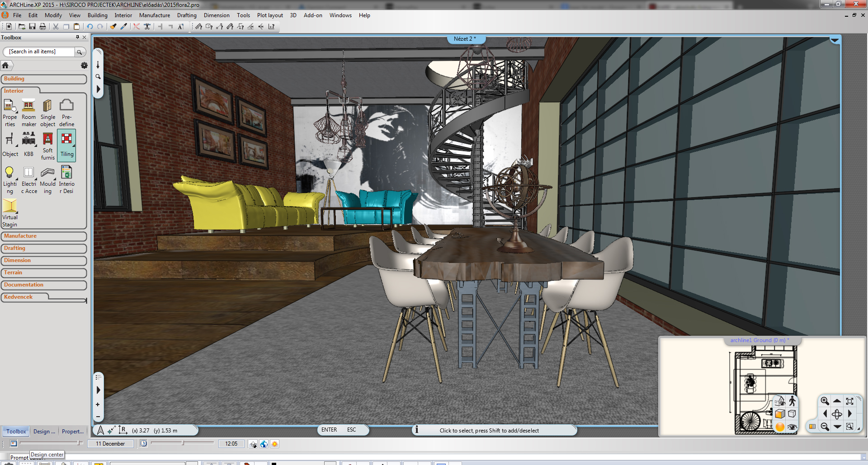Select the Lighting tool
This screenshot has height=465, width=868.
(x=9, y=179)
